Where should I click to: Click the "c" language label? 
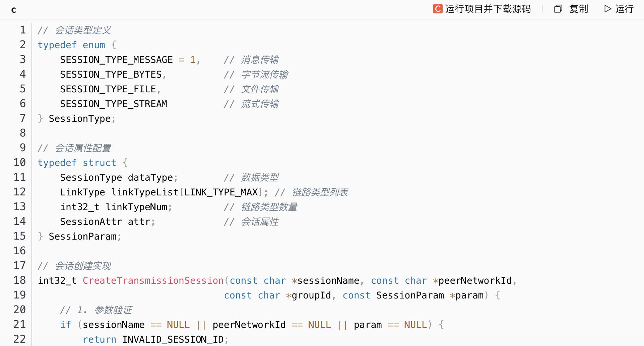pos(13,10)
